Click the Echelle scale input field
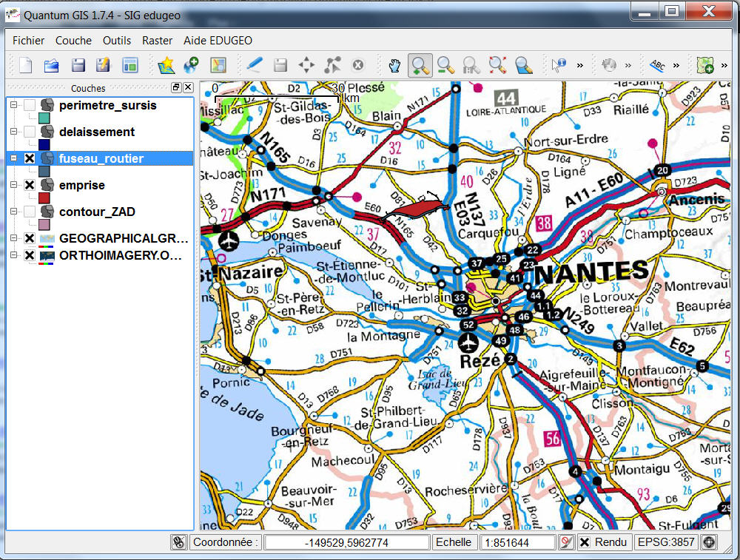Viewport: 740px width, 560px height. 518,542
